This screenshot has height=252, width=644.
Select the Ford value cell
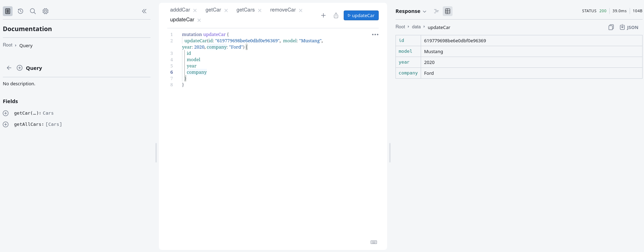coord(531,73)
